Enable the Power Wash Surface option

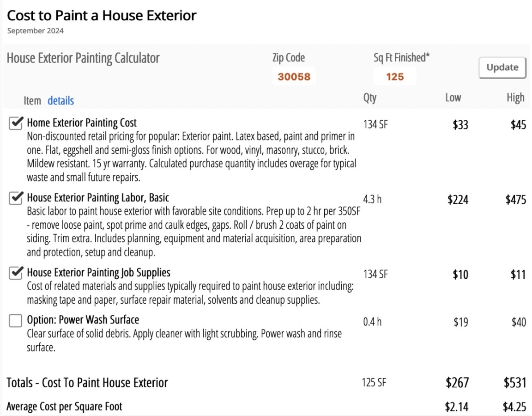pyautogui.click(x=16, y=321)
